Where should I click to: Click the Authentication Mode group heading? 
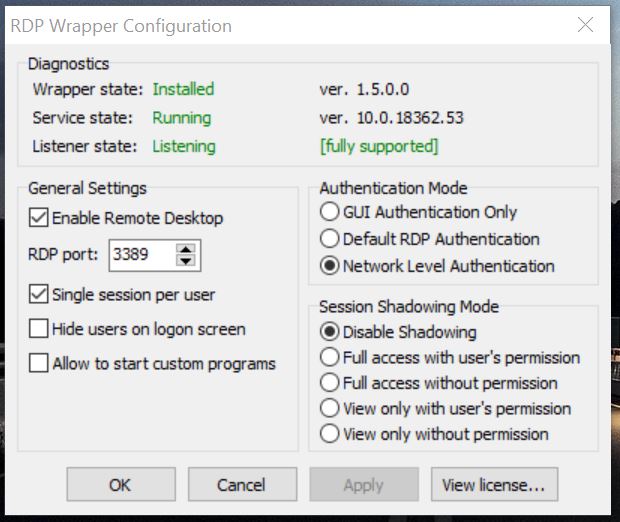coord(393,188)
